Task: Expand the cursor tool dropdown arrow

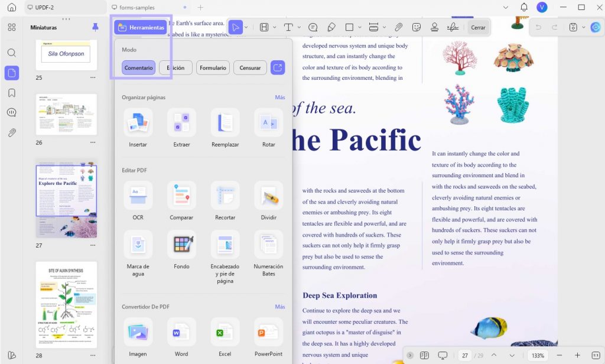Action: [246, 27]
